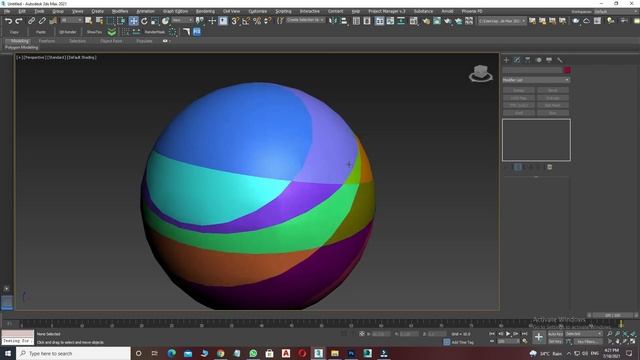Open the Edit menu
Image resolution: width=640 pixels, height=360 pixels.
tap(22, 11)
